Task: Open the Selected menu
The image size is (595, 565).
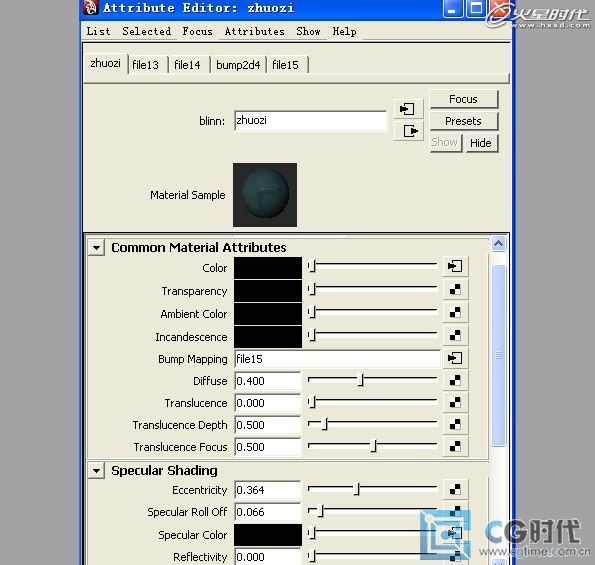Action: [146, 31]
